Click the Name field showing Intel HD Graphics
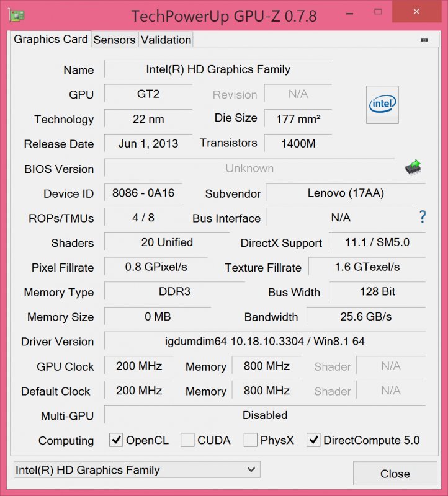The height and width of the screenshot is (496, 448). 217,69
